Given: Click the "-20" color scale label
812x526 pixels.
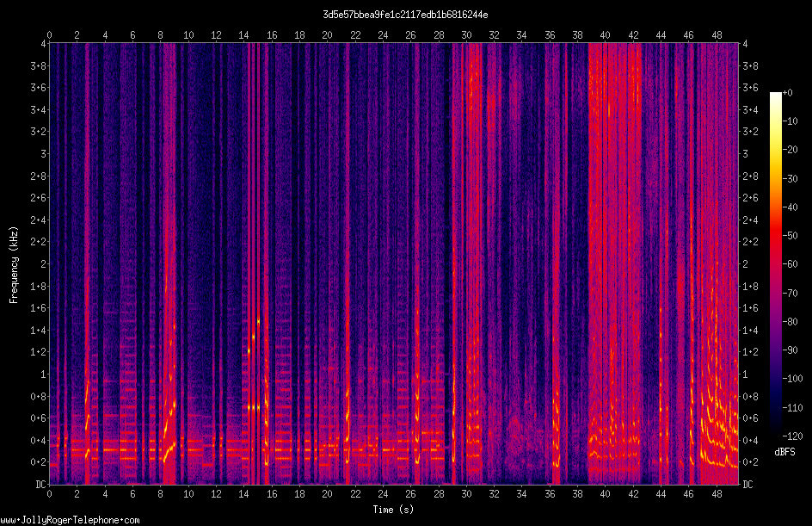Looking at the screenshot, I should pos(790,150).
